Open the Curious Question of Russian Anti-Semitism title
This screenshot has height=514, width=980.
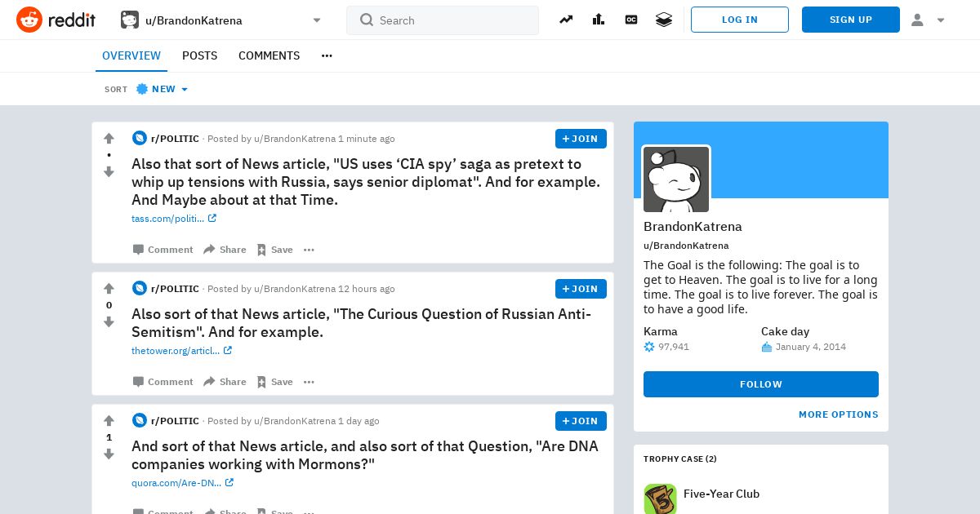[x=362, y=323]
